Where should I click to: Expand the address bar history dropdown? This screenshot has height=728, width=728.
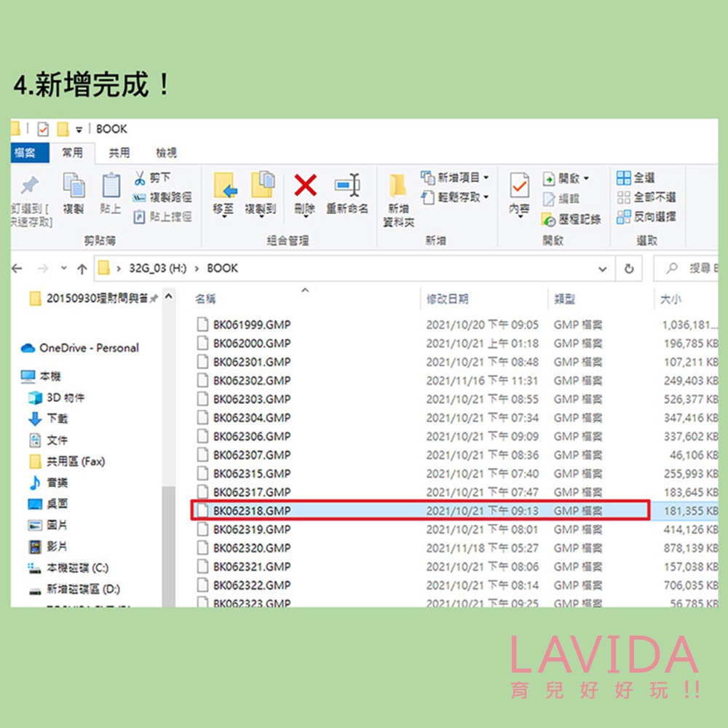(x=602, y=269)
